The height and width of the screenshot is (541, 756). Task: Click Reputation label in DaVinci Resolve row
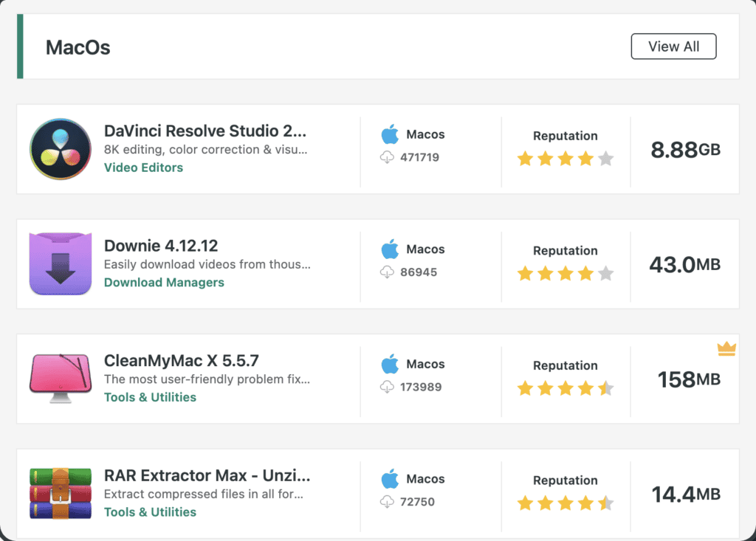tap(565, 136)
